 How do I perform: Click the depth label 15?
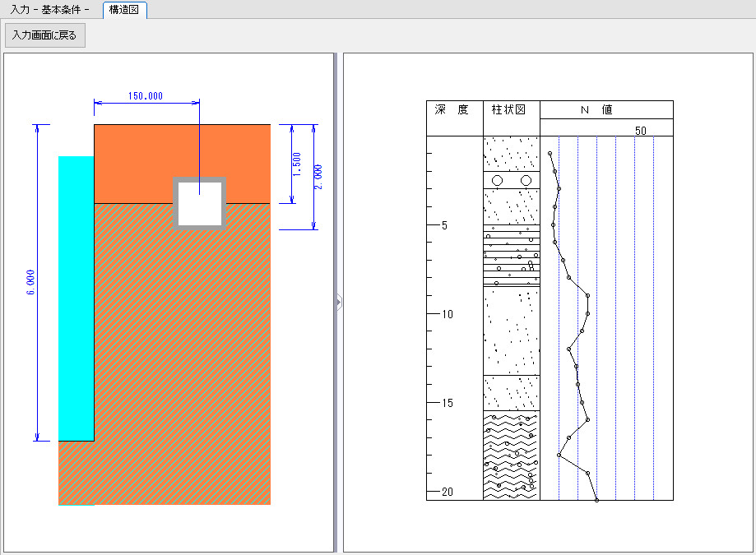[x=448, y=403]
